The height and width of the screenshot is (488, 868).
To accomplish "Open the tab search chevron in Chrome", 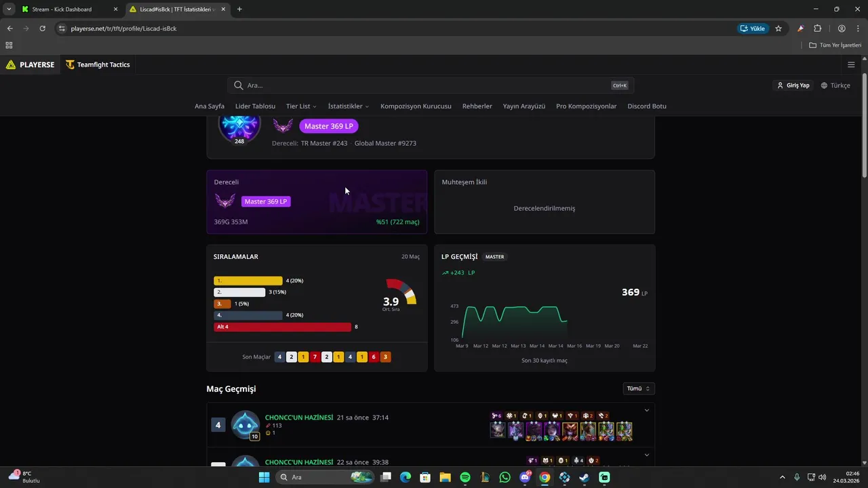I will click(9, 9).
